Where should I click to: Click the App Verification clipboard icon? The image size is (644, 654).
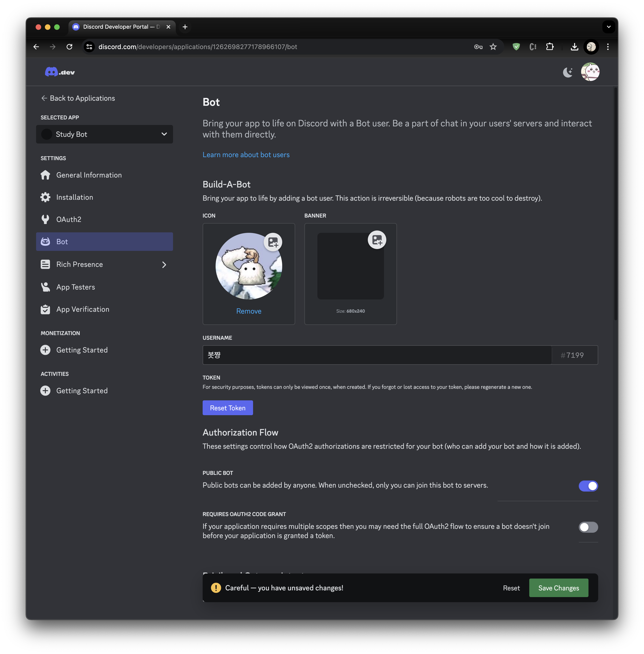click(x=45, y=309)
